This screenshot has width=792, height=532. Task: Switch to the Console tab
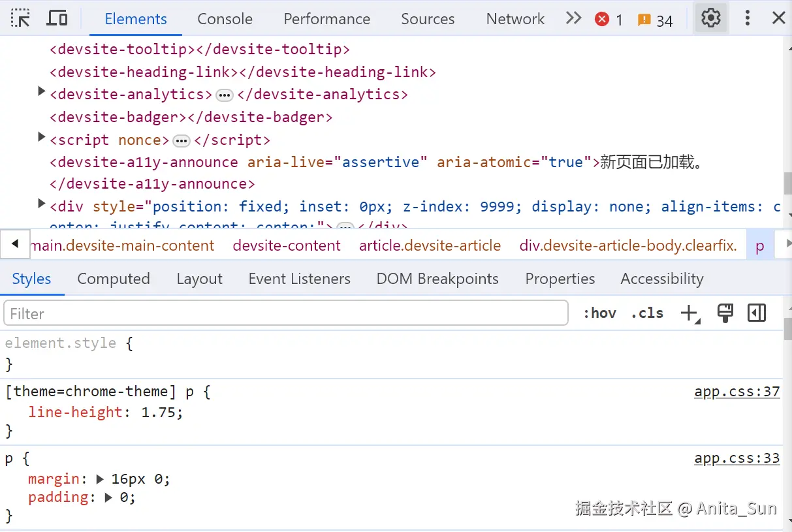(x=225, y=19)
